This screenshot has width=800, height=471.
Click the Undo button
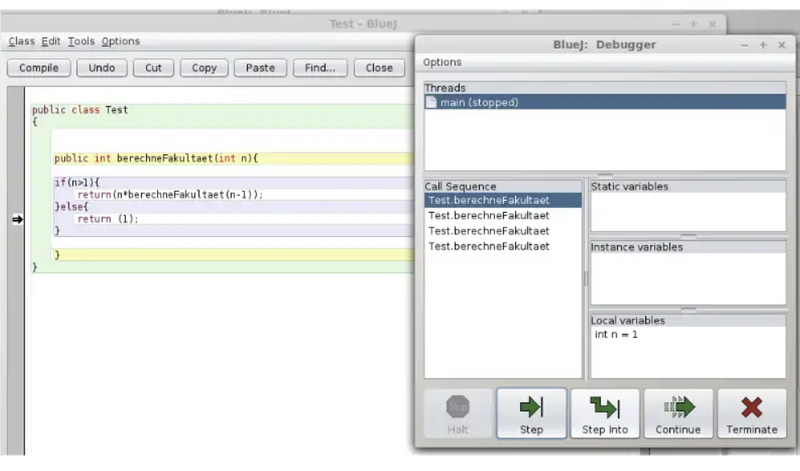click(101, 68)
